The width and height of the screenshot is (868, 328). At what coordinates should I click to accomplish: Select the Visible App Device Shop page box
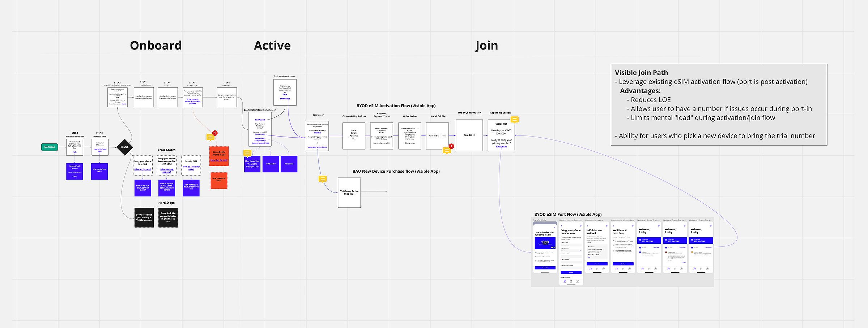coord(349,193)
